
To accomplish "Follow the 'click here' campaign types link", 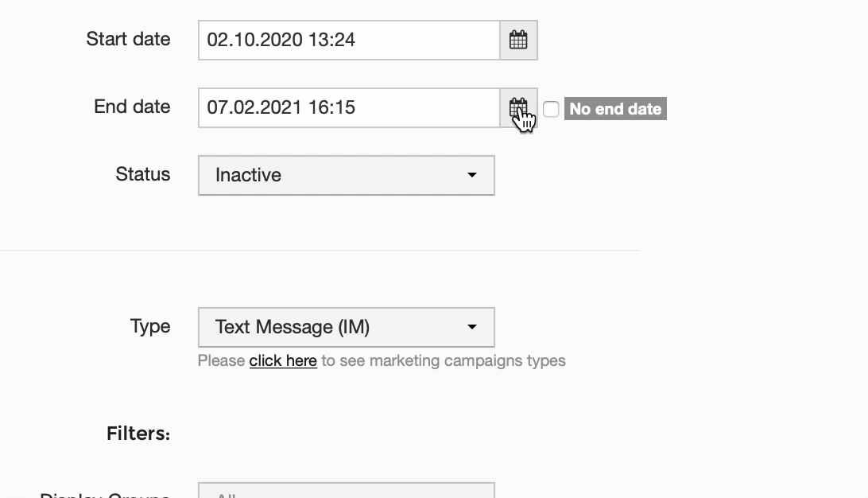I will pos(283,360).
